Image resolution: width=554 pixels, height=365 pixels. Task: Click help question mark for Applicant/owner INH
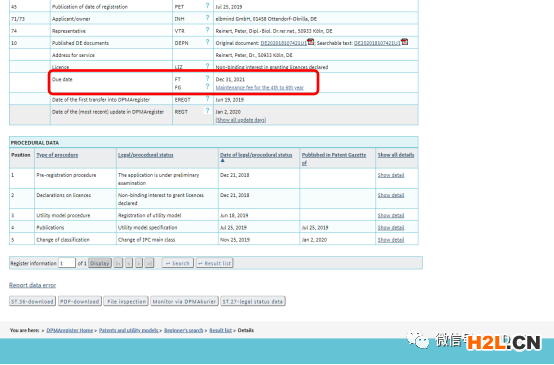(x=207, y=18)
